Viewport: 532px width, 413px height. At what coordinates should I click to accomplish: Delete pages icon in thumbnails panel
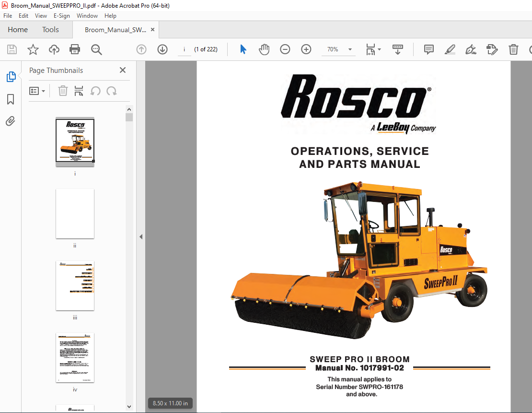coord(63,91)
